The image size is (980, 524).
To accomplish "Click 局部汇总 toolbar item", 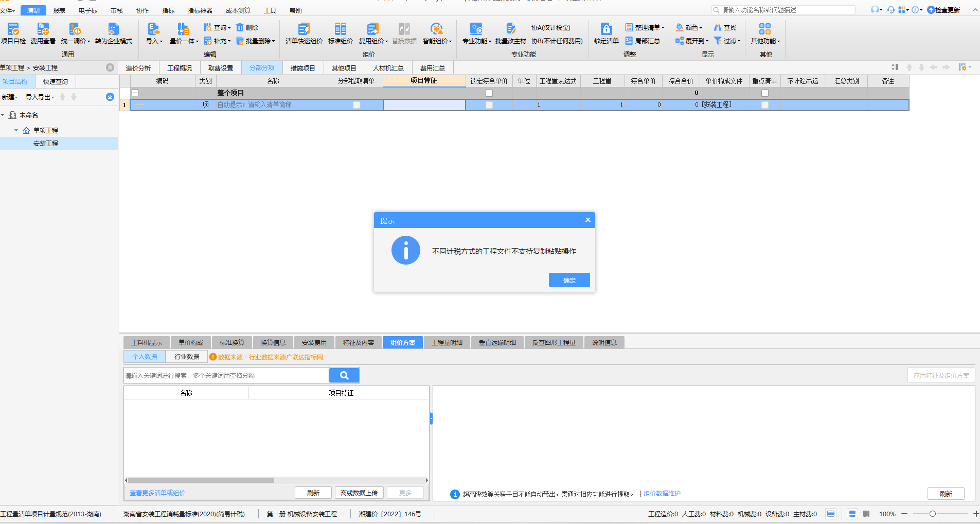I will pyautogui.click(x=643, y=41).
